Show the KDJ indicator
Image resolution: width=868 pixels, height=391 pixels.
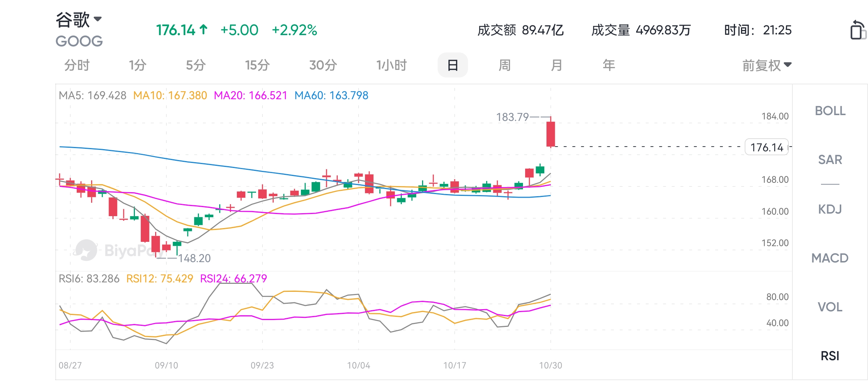[x=830, y=209]
